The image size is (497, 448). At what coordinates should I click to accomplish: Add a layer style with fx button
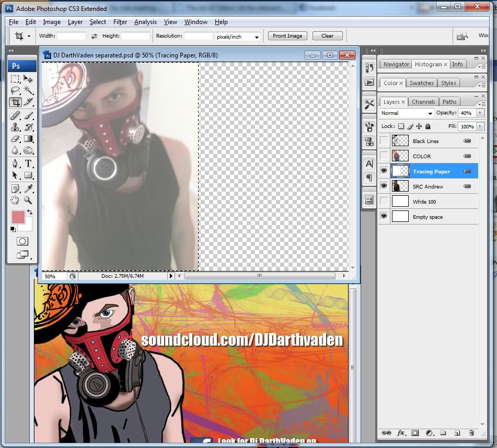pos(401,433)
